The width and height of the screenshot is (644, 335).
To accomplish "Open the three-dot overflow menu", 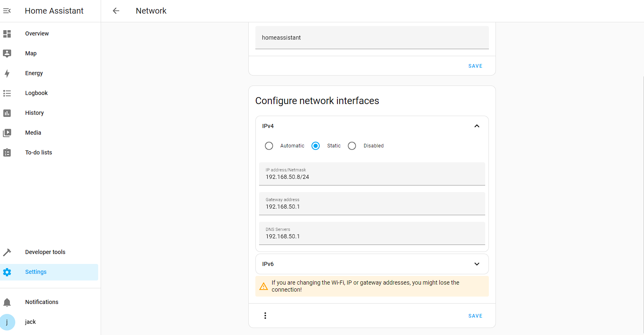I will pyautogui.click(x=265, y=316).
